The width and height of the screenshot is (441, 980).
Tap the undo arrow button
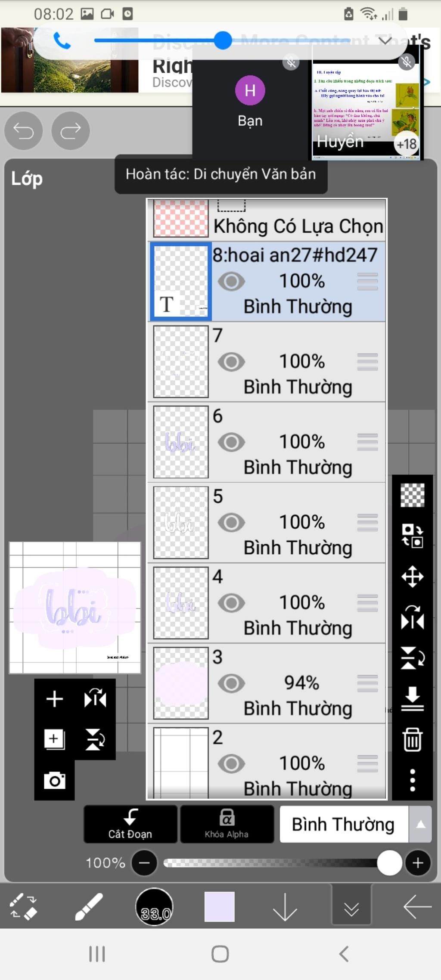tap(23, 130)
